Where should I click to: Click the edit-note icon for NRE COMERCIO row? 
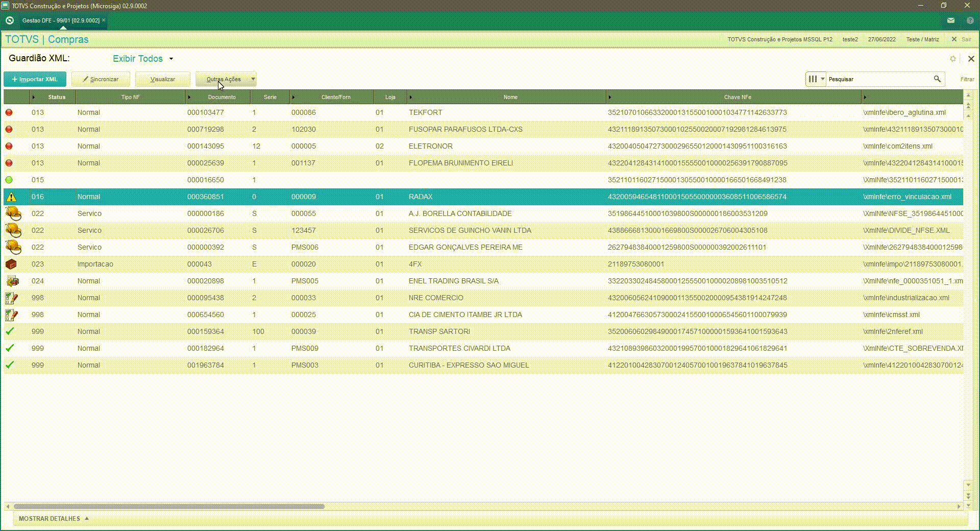point(11,298)
